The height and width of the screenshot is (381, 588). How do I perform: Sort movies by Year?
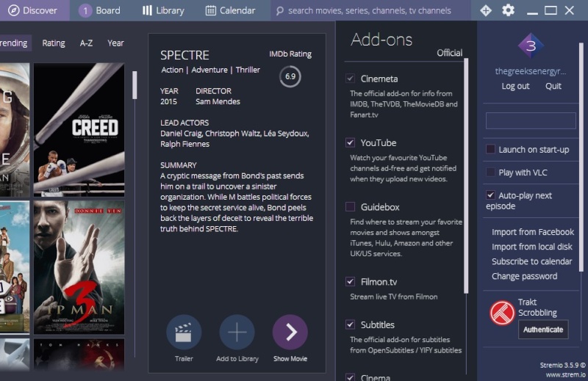click(115, 43)
